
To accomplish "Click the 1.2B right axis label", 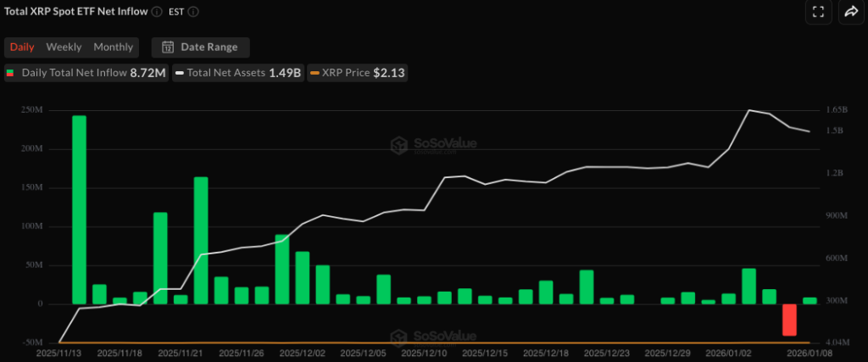I will 835,173.
